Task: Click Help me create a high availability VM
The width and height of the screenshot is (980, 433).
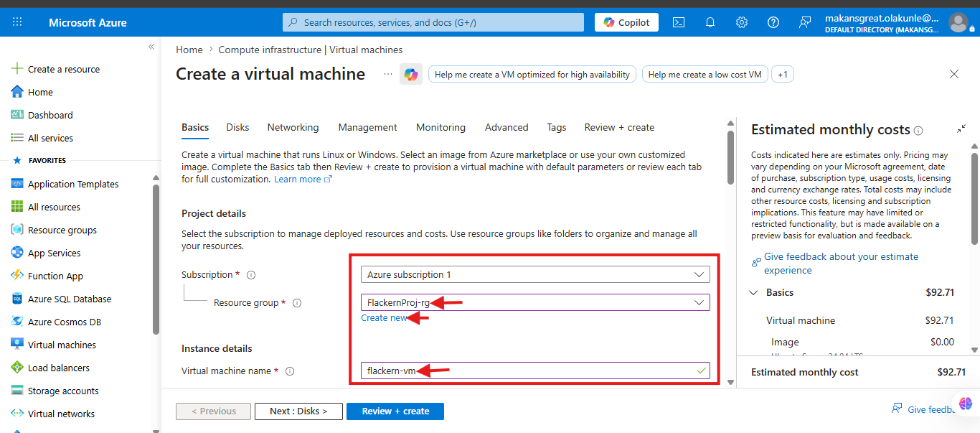Action: (532, 74)
